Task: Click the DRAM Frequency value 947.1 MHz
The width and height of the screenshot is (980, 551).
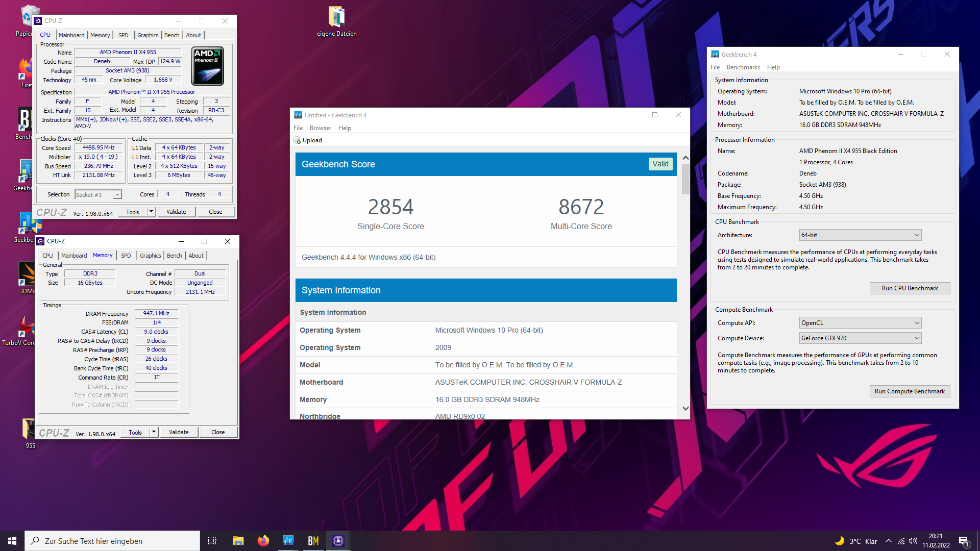Action: pos(156,313)
